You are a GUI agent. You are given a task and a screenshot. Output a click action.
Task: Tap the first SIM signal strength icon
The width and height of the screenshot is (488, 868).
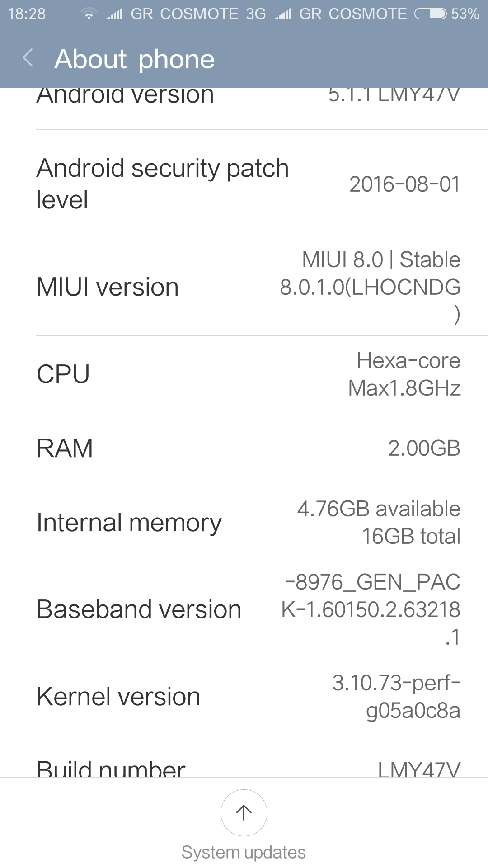click(x=114, y=14)
